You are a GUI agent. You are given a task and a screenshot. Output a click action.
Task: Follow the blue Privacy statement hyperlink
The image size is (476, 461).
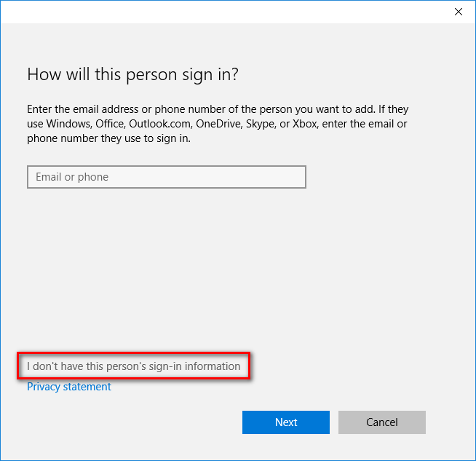[69, 387]
